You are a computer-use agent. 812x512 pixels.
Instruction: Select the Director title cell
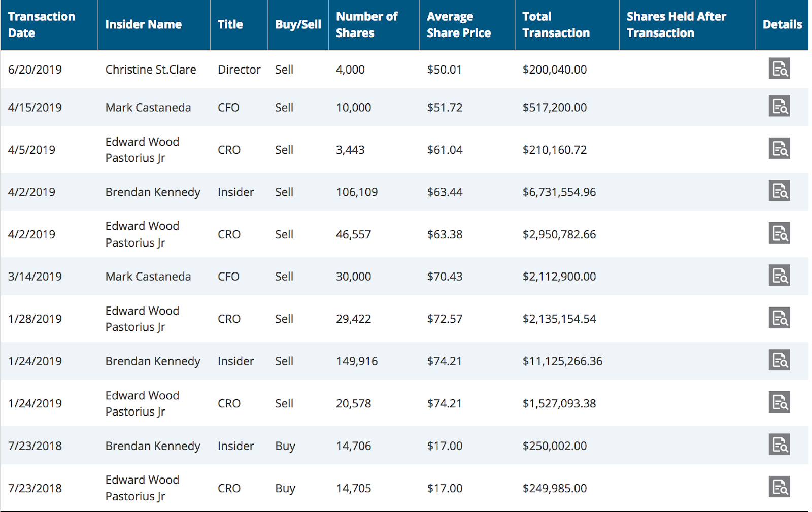pyautogui.click(x=239, y=70)
